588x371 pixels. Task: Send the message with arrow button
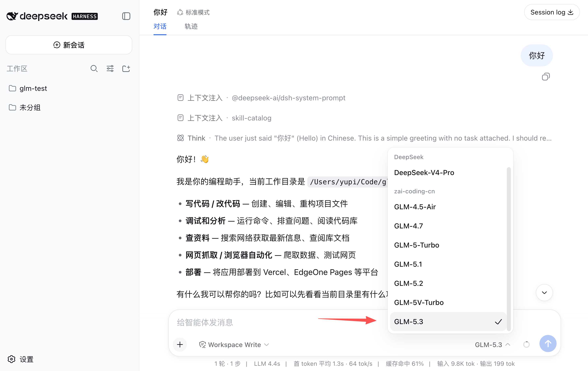point(548,344)
